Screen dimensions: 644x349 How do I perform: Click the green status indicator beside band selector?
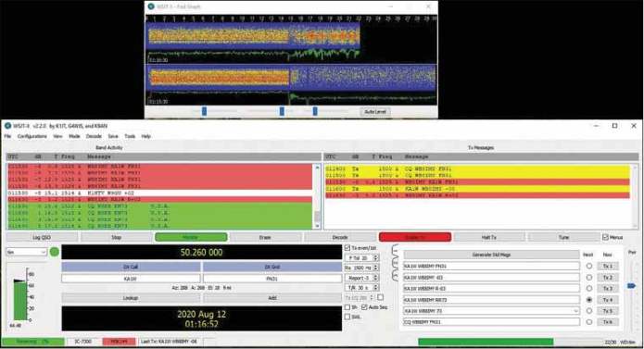click(x=55, y=252)
